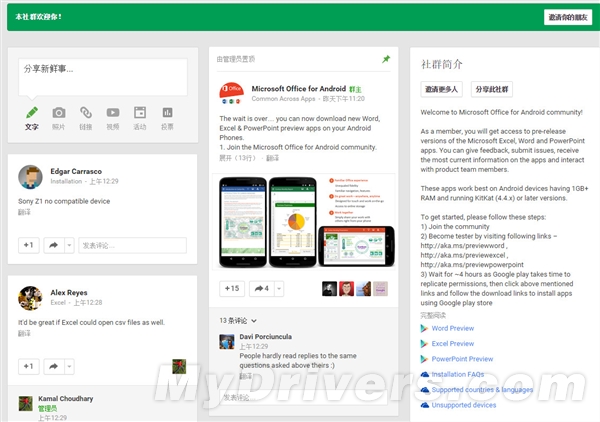Viewport: 600px width, 422px height.
Task: Click the Play Store icon beside PowerPoint Preview
Action: tap(424, 359)
